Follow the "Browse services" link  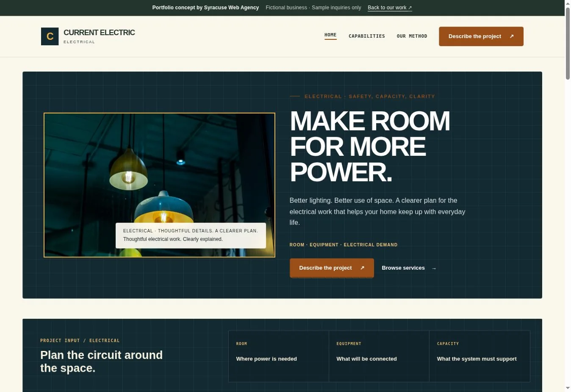coord(409,268)
